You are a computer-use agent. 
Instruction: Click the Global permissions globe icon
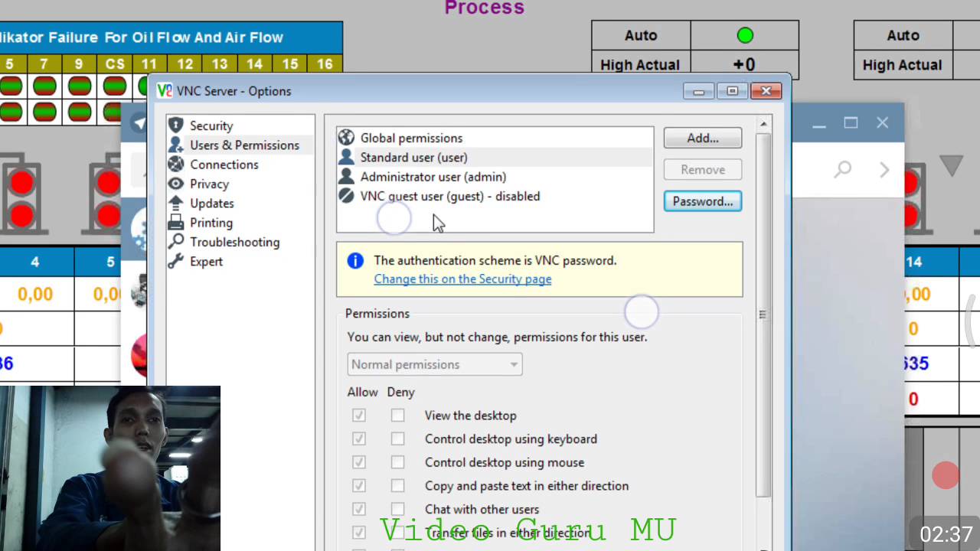346,138
